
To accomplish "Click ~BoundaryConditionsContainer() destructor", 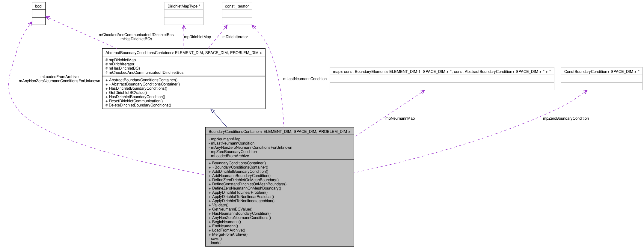I will tap(238, 167).
